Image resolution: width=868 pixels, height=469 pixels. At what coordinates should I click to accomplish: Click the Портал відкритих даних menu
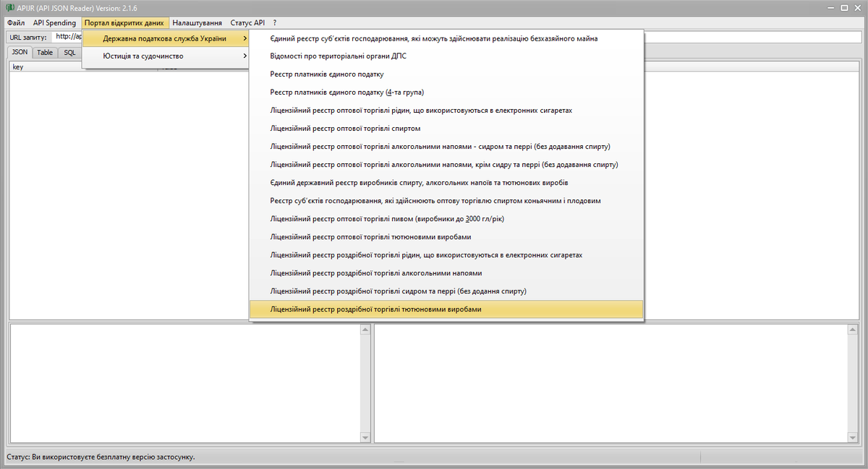click(124, 23)
